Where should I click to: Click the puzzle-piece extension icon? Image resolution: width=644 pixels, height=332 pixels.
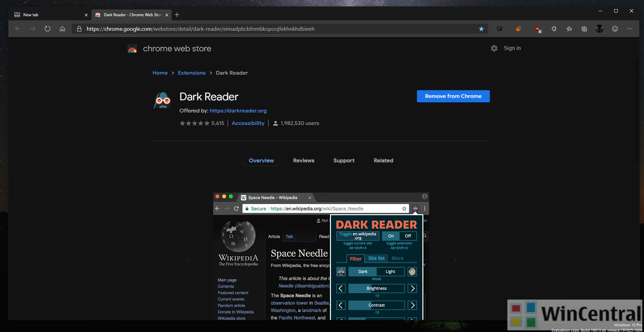click(554, 29)
